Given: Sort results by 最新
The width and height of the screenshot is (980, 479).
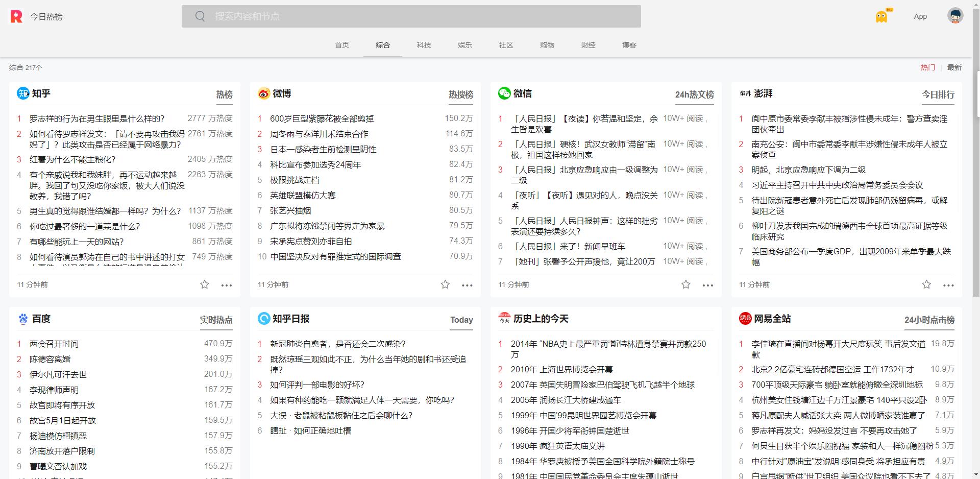Looking at the screenshot, I should [x=954, y=67].
